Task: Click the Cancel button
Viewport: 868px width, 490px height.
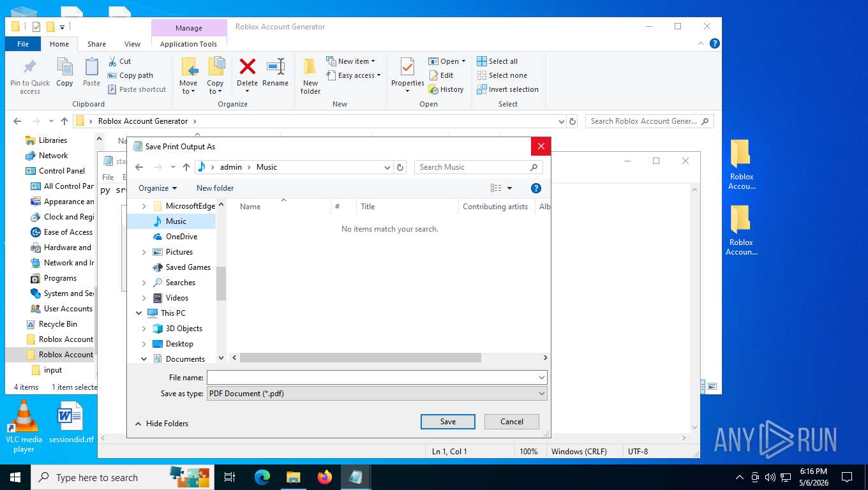Action: click(x=512, y=422)
